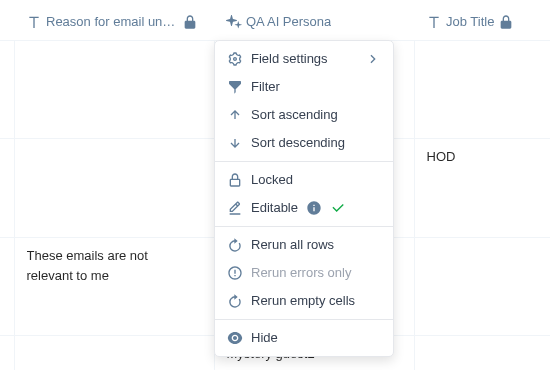
Task: Click the funnel Filter icon
Action: click(x=235, y=87)
